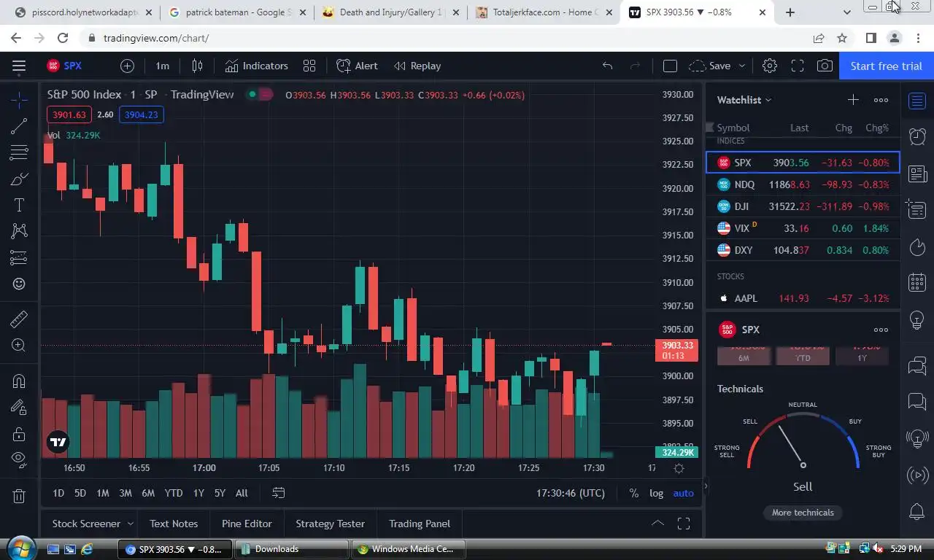Select the Text annotation tool
Image resolution: width=934 pixels, height=560 pixels.
tap(19, 205)
